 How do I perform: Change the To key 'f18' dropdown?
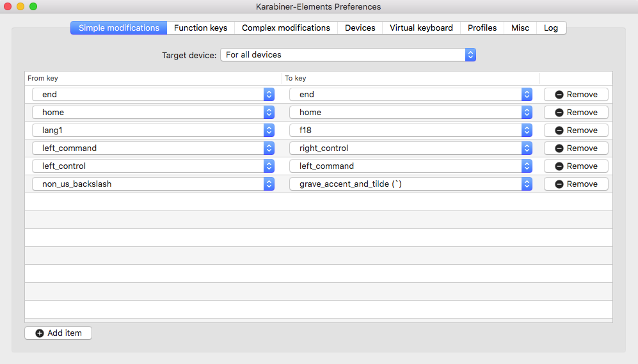tap(411, 130)
